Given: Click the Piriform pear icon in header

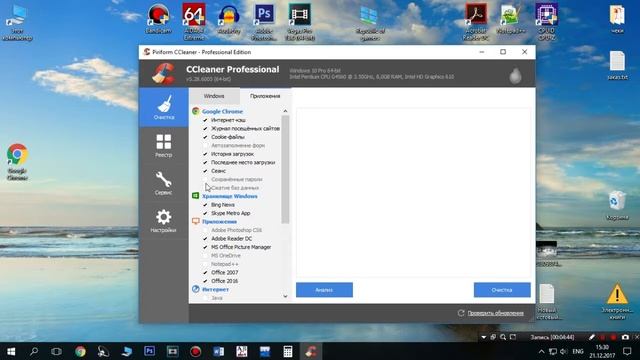Looking at the screenshot, I should click(x=515, y=75).
